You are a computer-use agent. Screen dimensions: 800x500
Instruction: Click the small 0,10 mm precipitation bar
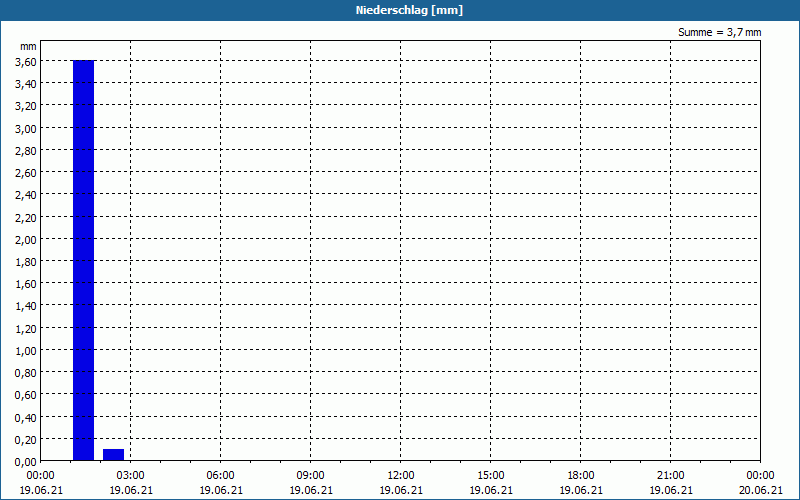(x=113, y=455)
